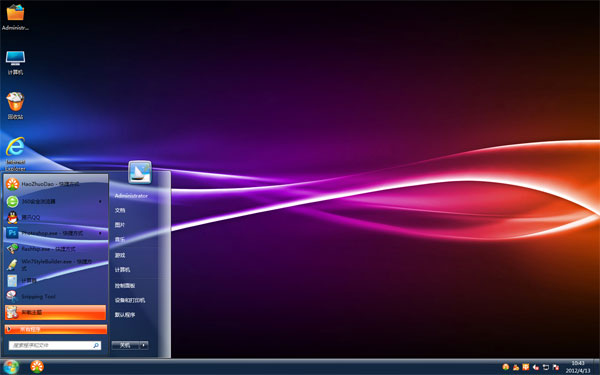Open Tencent QQ from Start menu

(56, 217)
